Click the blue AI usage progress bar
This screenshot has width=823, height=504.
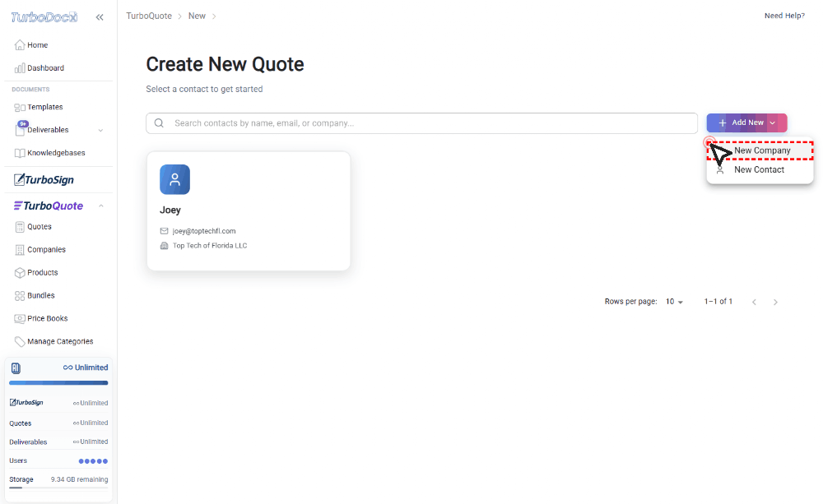58,383
